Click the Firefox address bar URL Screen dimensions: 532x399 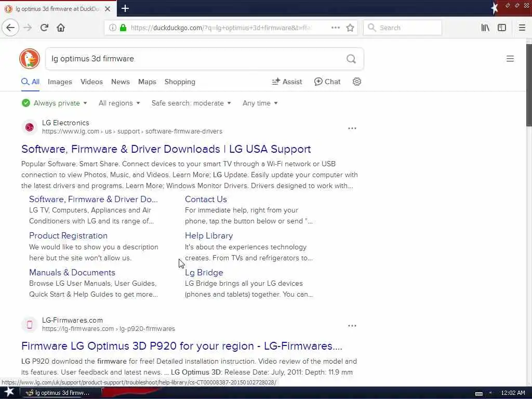coord(220,28)
